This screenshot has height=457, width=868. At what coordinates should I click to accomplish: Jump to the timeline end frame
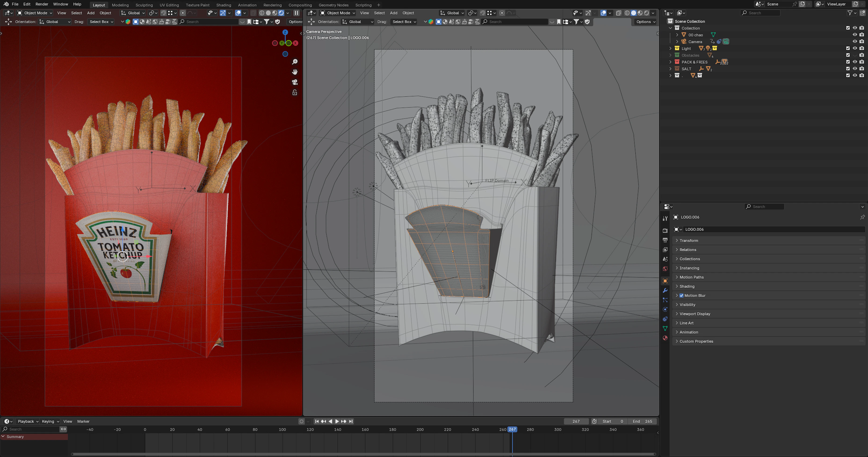[351, 421]
